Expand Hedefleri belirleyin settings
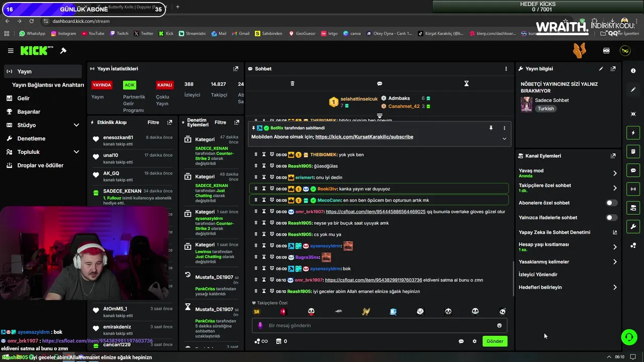The width and height of the screenshot is (644, 362). pyautogui.click(x=615, y=288)
